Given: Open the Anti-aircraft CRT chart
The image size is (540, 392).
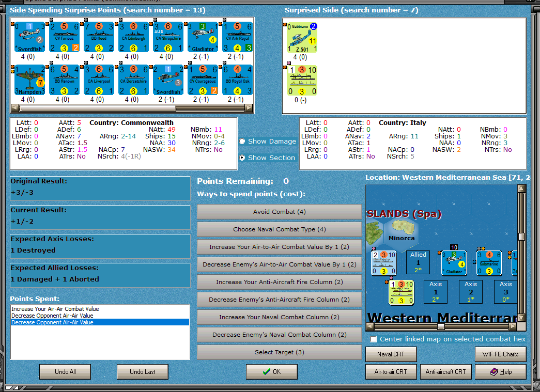Looking at the screenshot, I should 445,372.
